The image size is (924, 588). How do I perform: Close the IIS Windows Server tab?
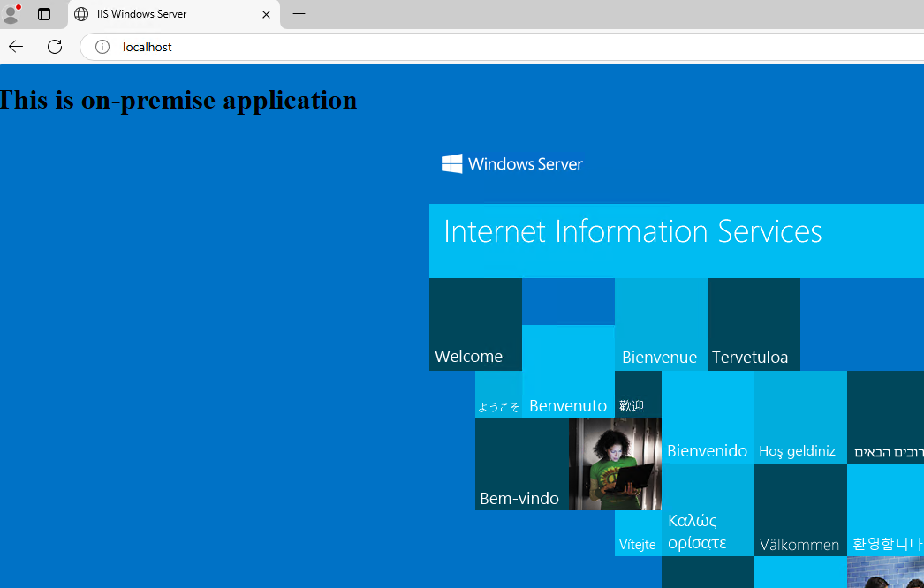tap(267, 14)
